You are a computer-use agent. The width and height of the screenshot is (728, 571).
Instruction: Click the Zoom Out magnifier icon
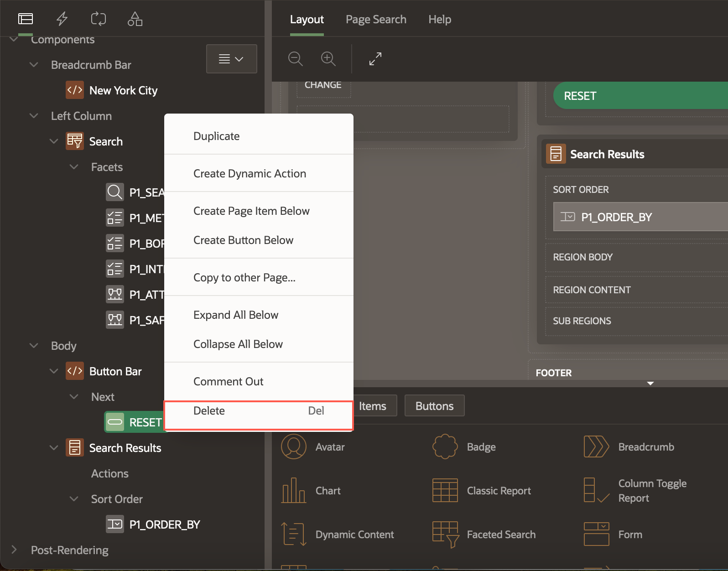point(296,59)
